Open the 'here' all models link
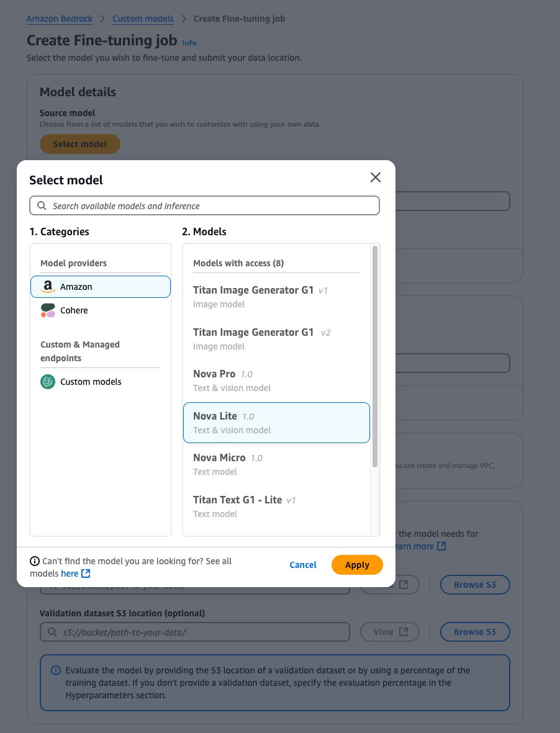The width and height of the screenshot is (560, 733). [x=70, y=573]
